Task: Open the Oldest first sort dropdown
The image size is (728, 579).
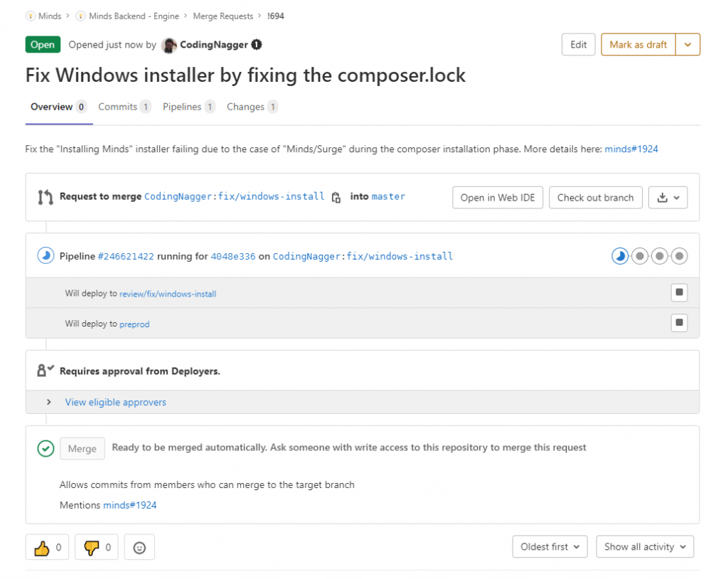Action: 550,547
